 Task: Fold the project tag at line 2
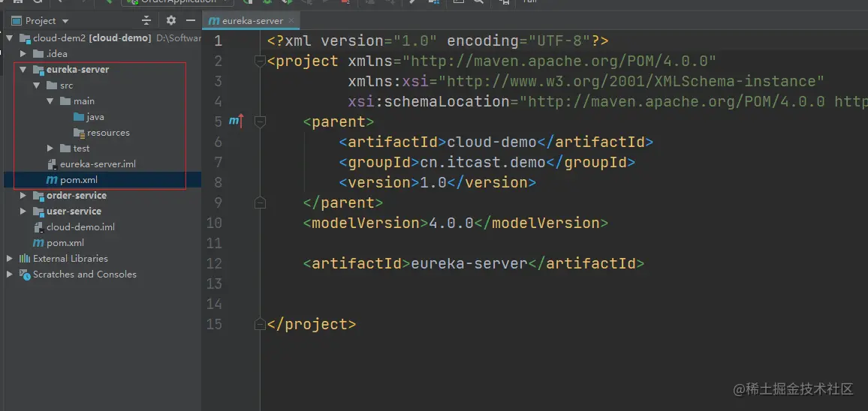tap(260, 61)
